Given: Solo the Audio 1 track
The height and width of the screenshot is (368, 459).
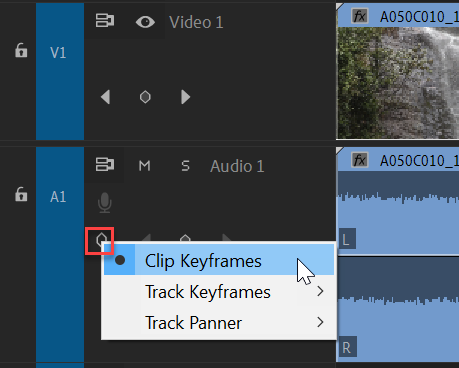Looking at the screenshot, I should pos(185,166).
